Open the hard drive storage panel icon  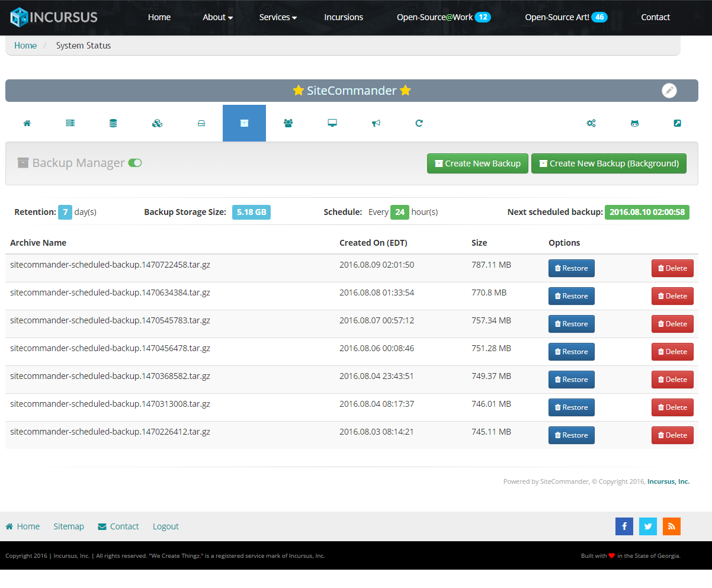[200, 123]
